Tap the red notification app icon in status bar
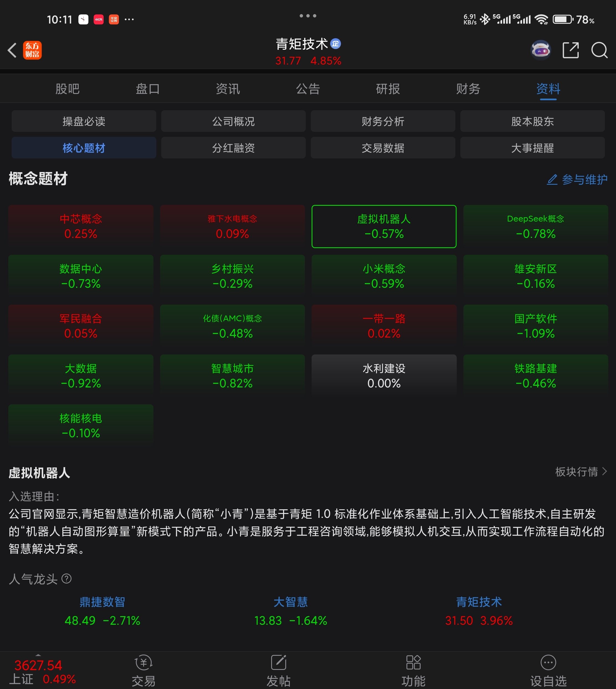 click(99, 19)
